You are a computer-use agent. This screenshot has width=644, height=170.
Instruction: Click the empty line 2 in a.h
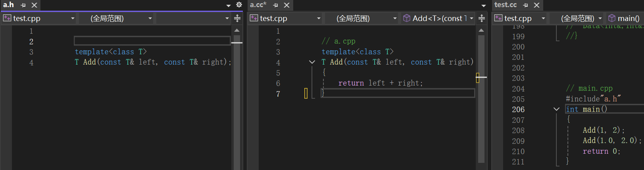pyautogui.click(x=152, y=41)
